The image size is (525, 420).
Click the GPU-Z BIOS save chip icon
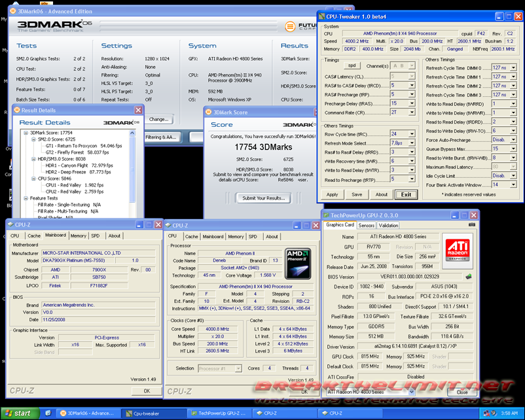(469, 277)
